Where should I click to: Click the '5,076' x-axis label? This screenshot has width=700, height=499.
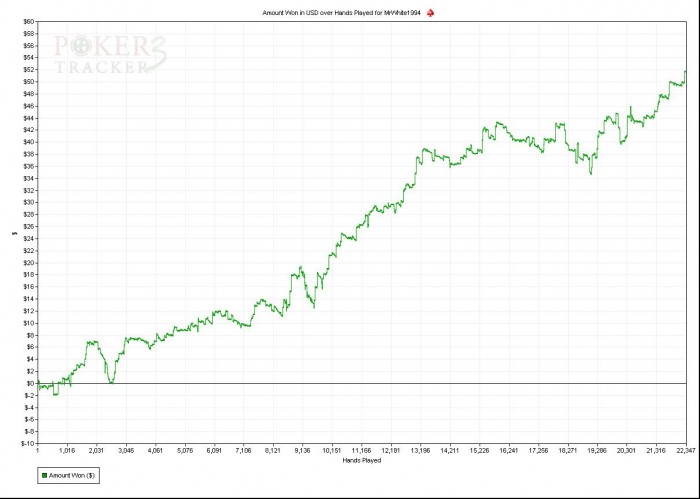185,451
